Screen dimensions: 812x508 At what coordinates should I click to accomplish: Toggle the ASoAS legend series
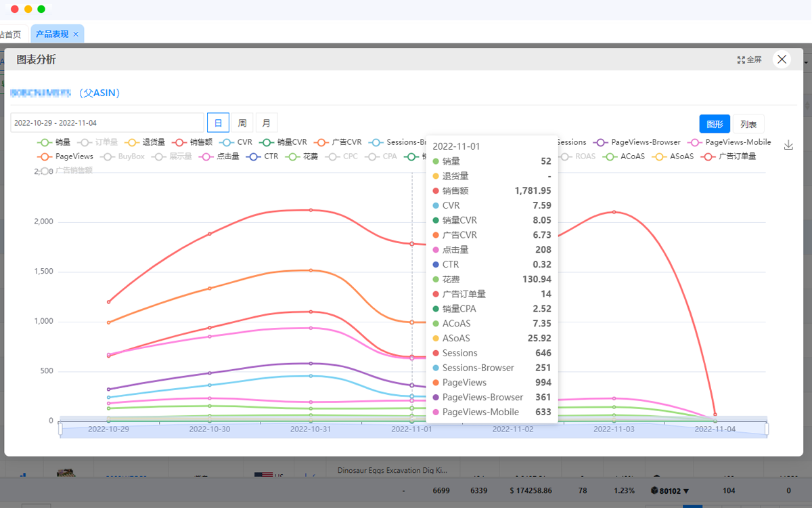(672, 156)
